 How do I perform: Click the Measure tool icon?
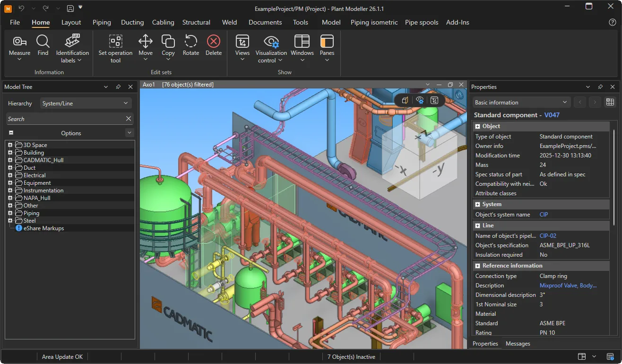(x=19, y=41)
